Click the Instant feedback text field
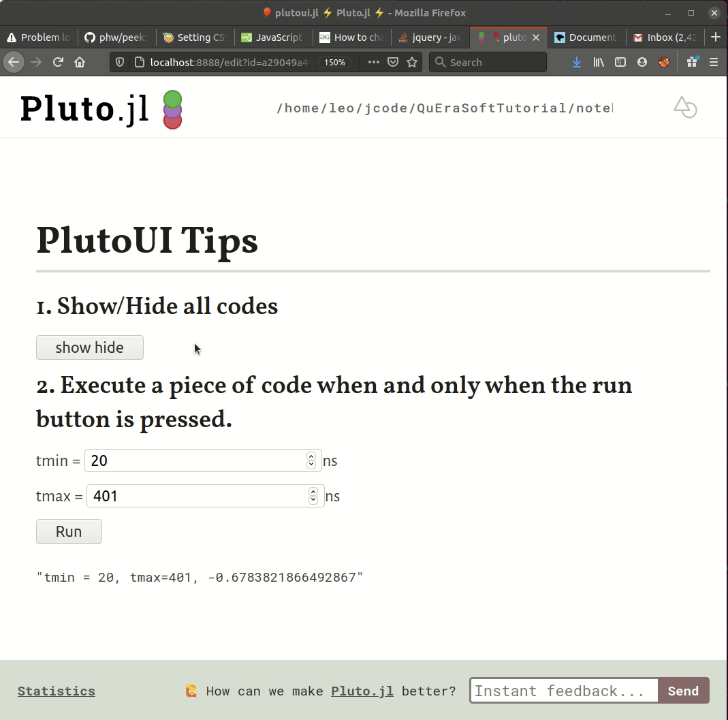The width and height of the screenshot is (728, 720). [x=564, y=691]
